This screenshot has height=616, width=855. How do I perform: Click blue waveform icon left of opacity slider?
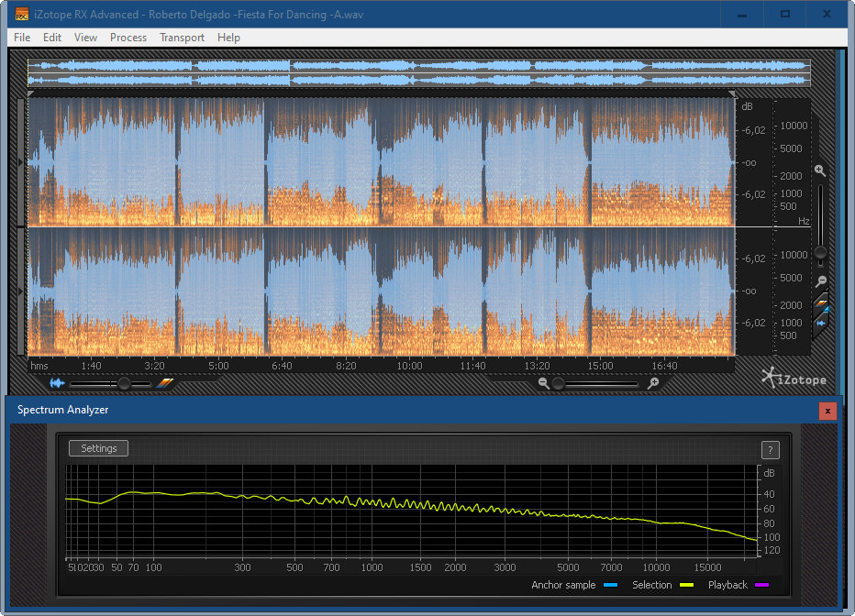point(58,383)
